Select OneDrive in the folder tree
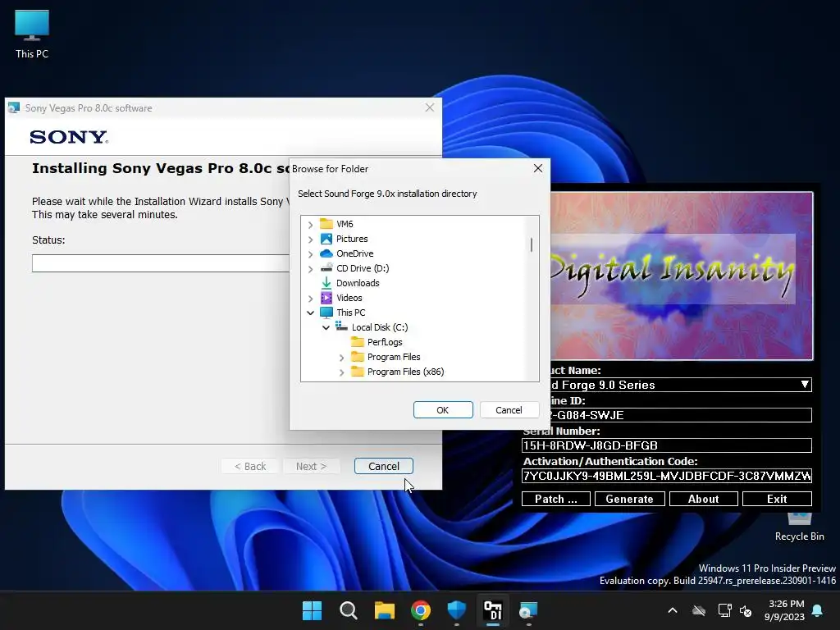Viewport: 840px width, 630px height. pos(354,253)
